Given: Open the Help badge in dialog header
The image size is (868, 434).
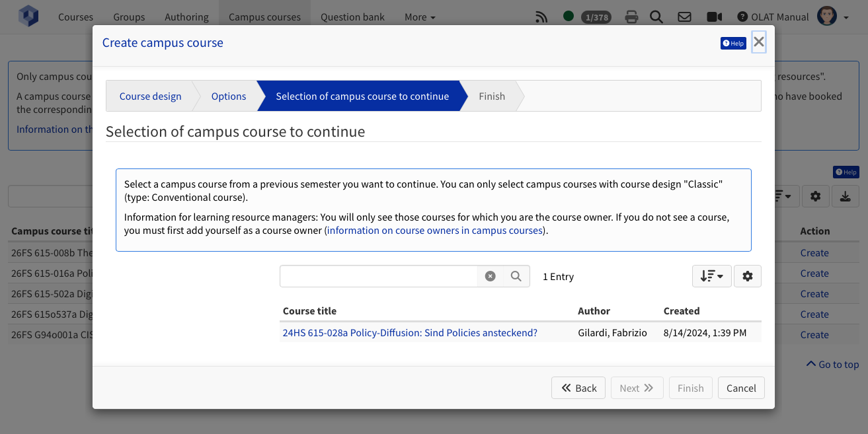Looking at the screenshot, I should pyautogui.click(x=733, y=43).
